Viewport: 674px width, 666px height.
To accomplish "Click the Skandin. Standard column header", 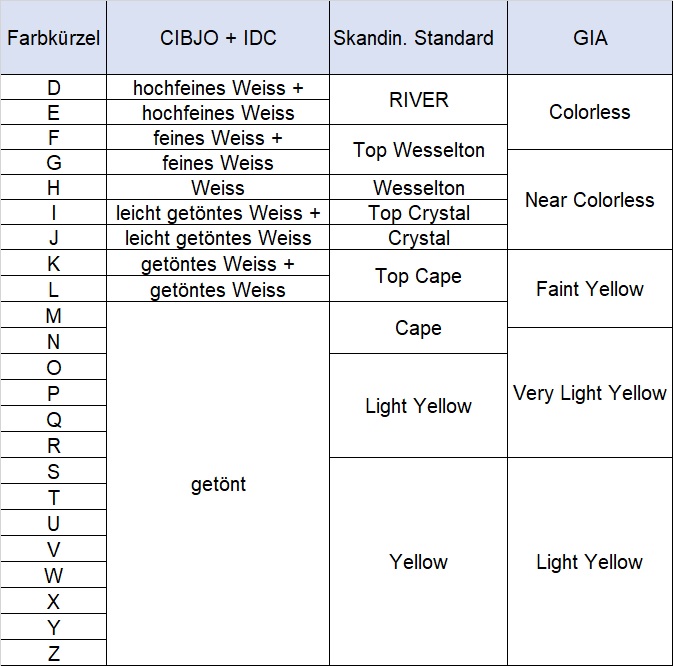I will (x=418, y=39).
